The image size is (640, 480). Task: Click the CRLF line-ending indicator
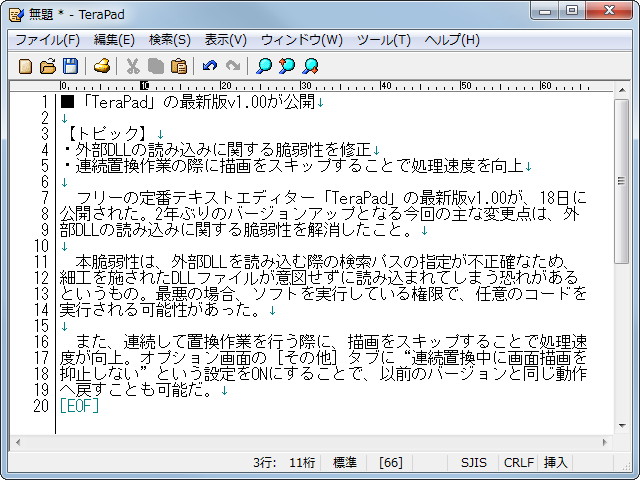(517, 463)
